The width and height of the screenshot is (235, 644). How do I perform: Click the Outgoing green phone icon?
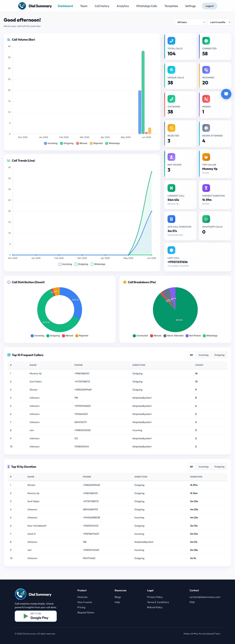(x=171, y=99)
